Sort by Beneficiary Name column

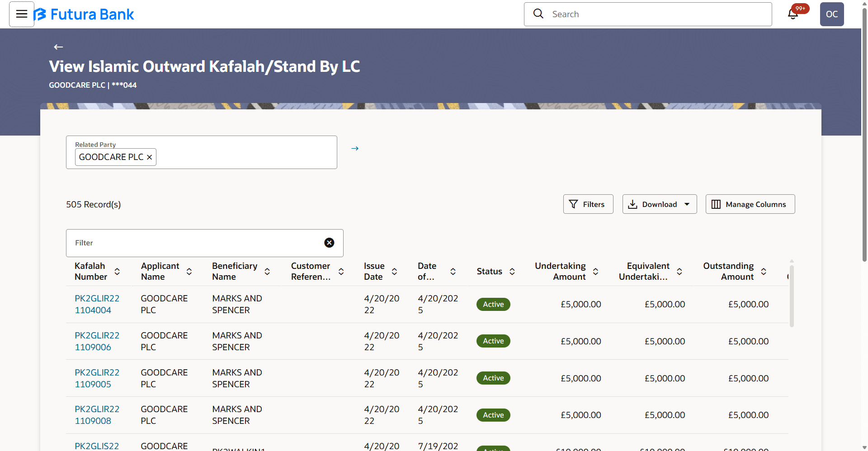coord(267,272)
